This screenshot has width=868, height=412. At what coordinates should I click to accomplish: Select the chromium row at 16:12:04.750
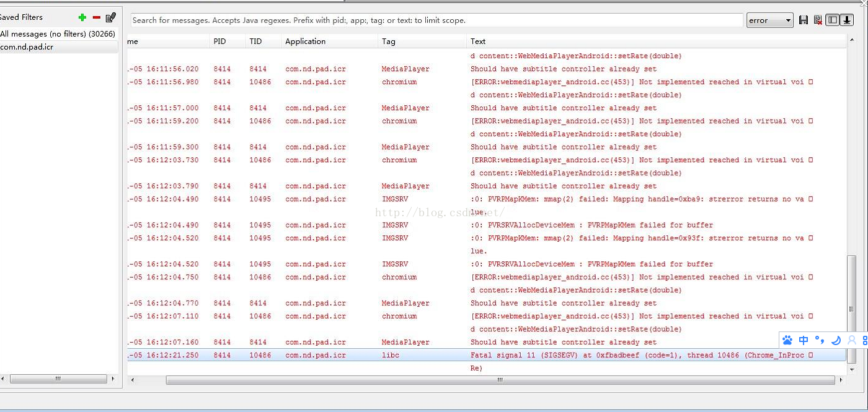click(487, 277)
